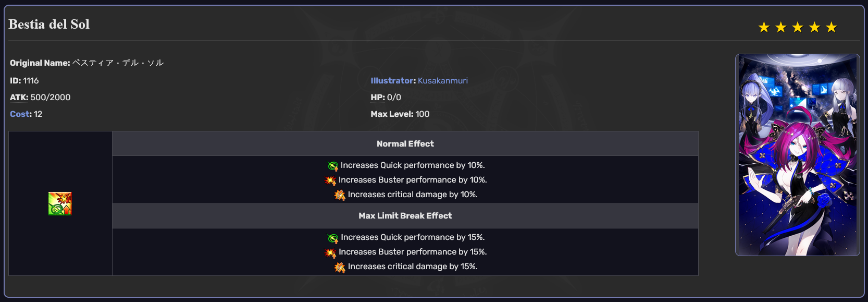
Task: Click the Japanese original name text
Action: click(118, 63)
